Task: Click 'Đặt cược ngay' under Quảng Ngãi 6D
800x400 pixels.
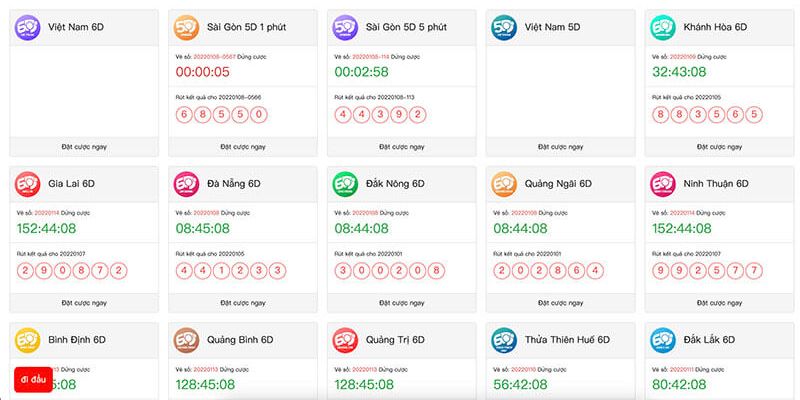Action: 560,303
